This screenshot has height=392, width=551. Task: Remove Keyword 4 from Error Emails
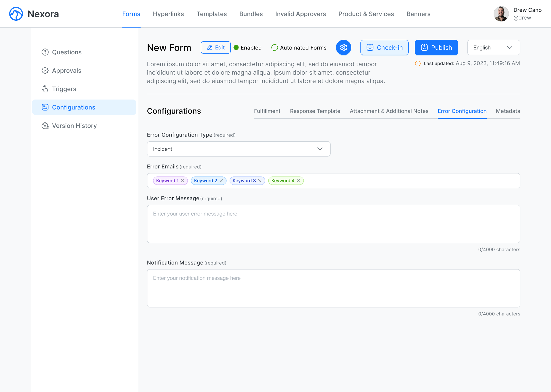298,180
